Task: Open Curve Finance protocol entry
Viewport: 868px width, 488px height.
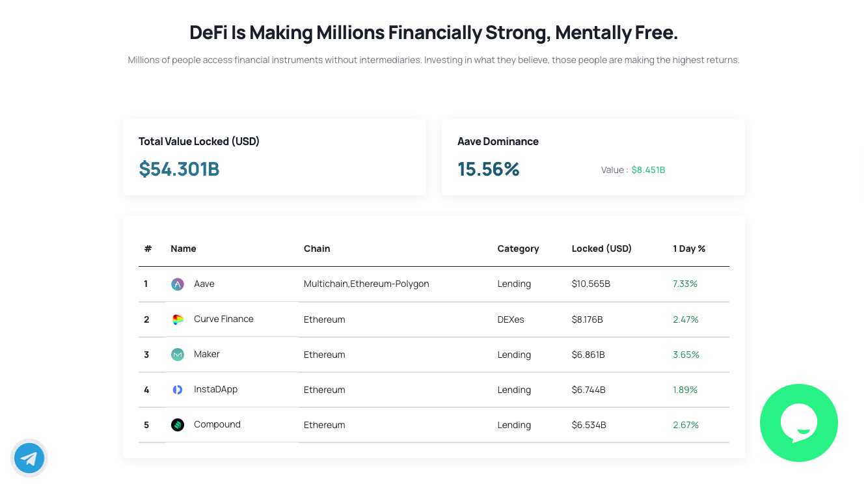Action: point(224,319)
